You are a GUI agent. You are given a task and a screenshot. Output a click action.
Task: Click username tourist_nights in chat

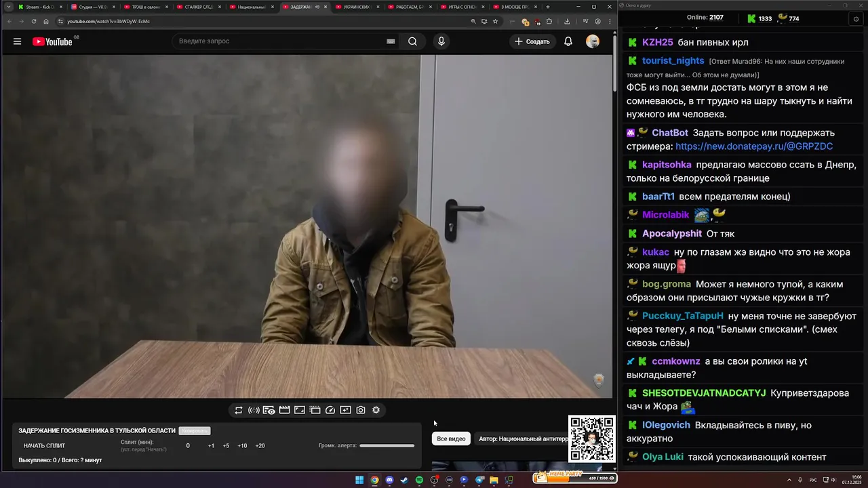(673, 61)
